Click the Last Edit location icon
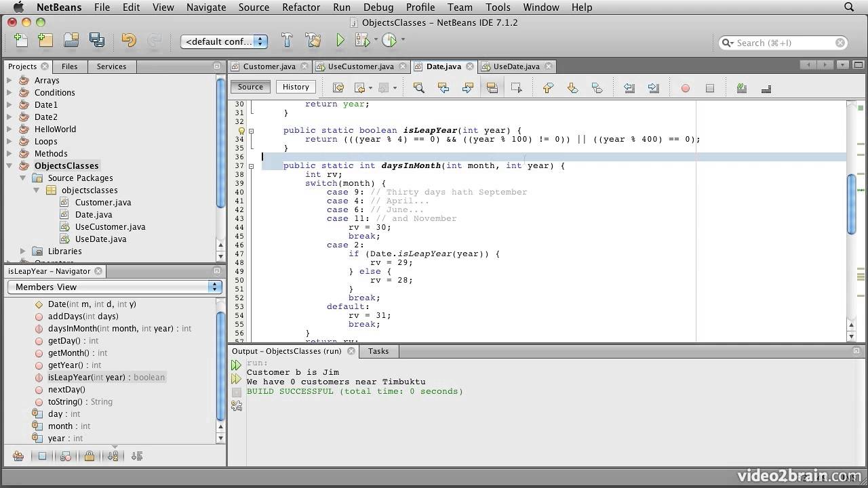 coord(338,87)
